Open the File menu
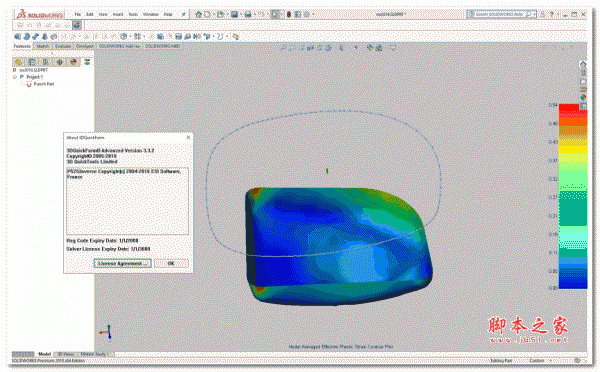This screenshot has height=372, width=600. [x=77, y=15]
